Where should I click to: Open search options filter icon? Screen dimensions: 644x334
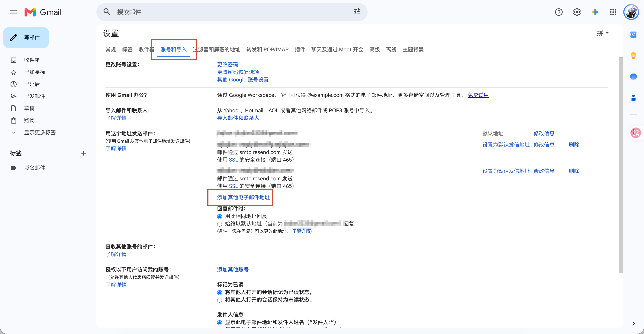point(357,12)
